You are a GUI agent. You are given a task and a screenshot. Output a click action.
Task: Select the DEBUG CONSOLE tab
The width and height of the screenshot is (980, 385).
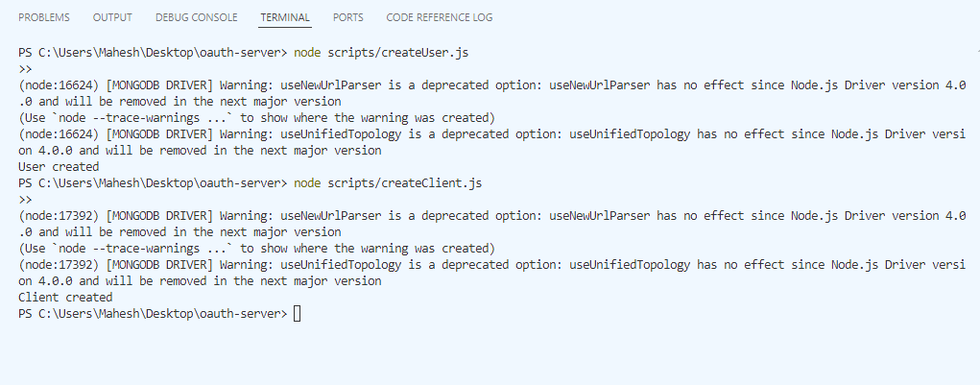[197, 18]
